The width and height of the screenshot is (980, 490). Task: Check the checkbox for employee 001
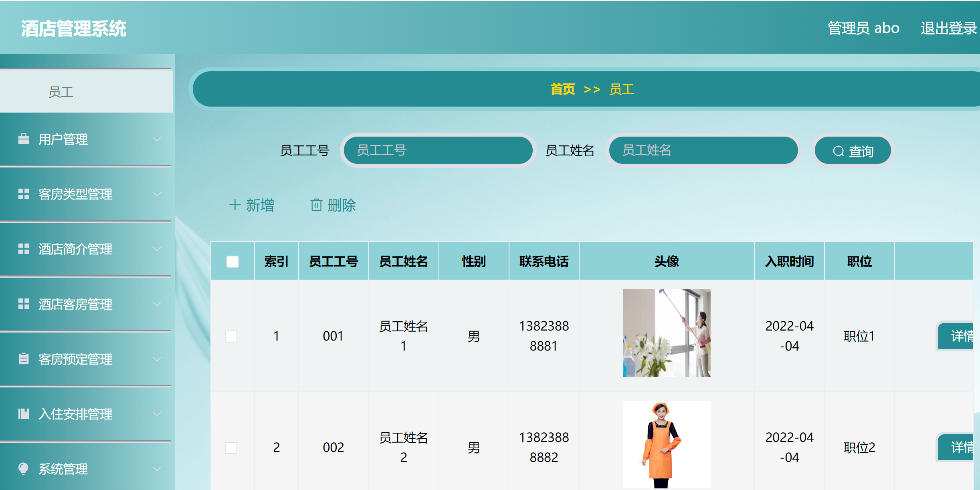coord(231,336)
